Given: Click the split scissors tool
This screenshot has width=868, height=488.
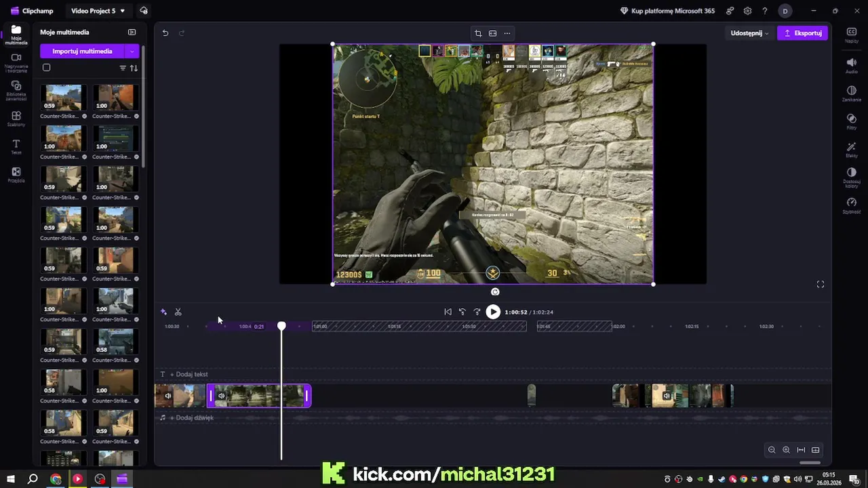Looking at the screenshot, I should click(178, 312).
